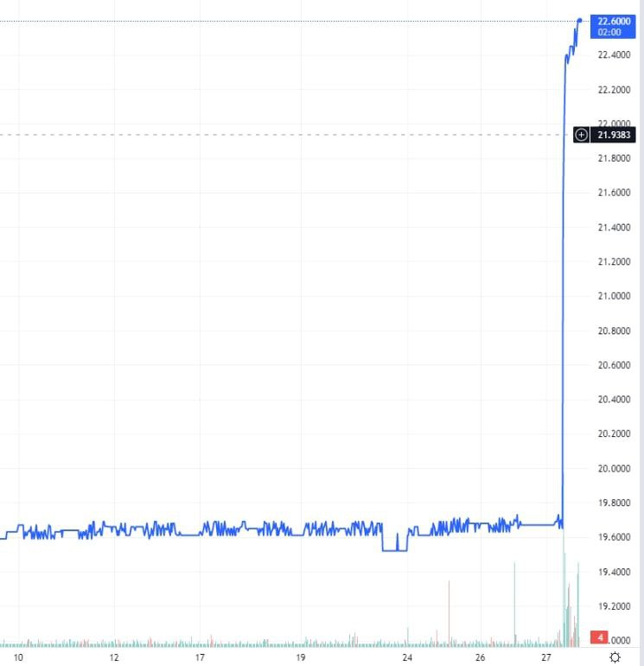Select the blue 22.6000 current price label
Image resolution: width=644 pixels, height=666 pixels.
coord(613,26)
